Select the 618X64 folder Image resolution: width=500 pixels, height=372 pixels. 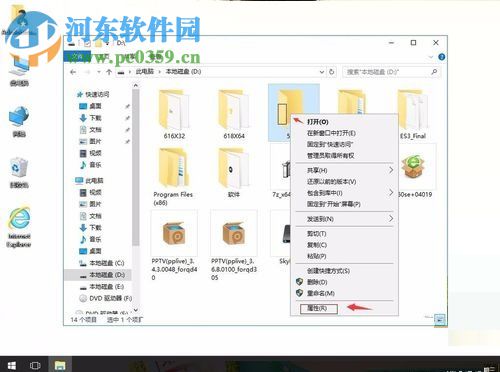tap(234, 114)
